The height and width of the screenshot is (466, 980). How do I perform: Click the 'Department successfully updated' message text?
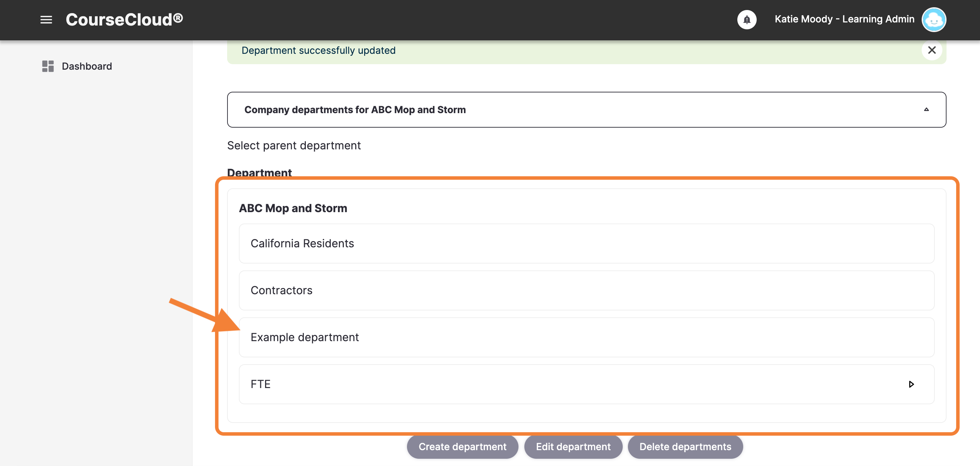(x=318, y=50)
